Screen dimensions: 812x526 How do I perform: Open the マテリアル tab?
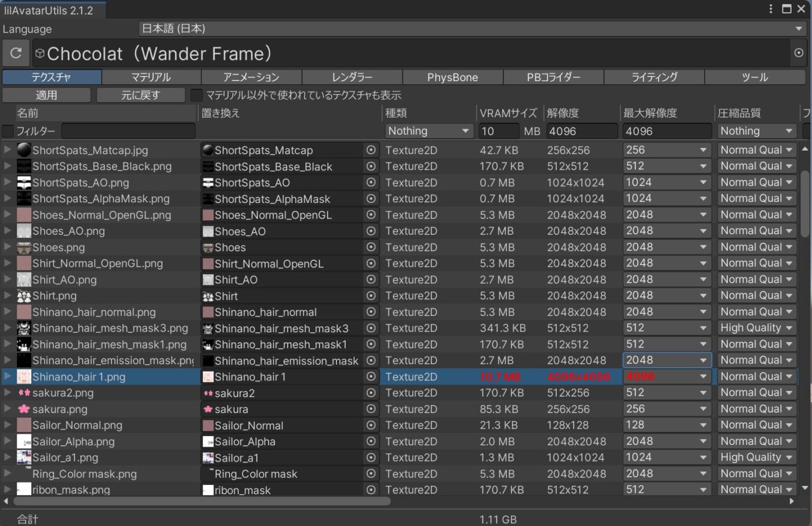(151, 77)
